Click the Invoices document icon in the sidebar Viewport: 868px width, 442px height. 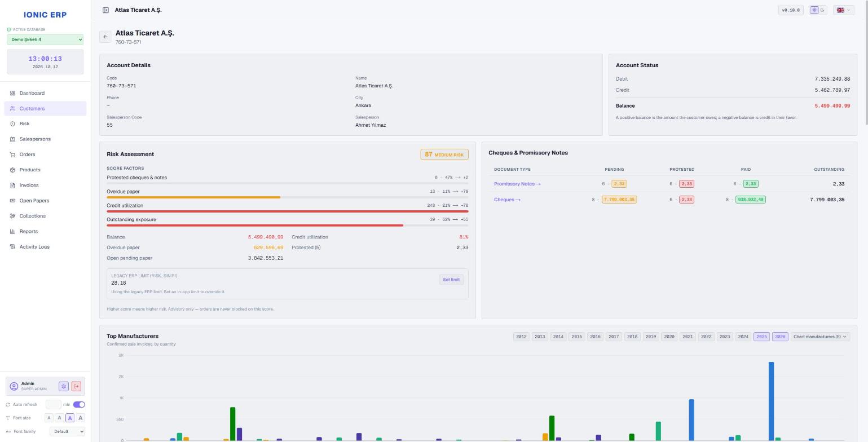coord(12,185)
